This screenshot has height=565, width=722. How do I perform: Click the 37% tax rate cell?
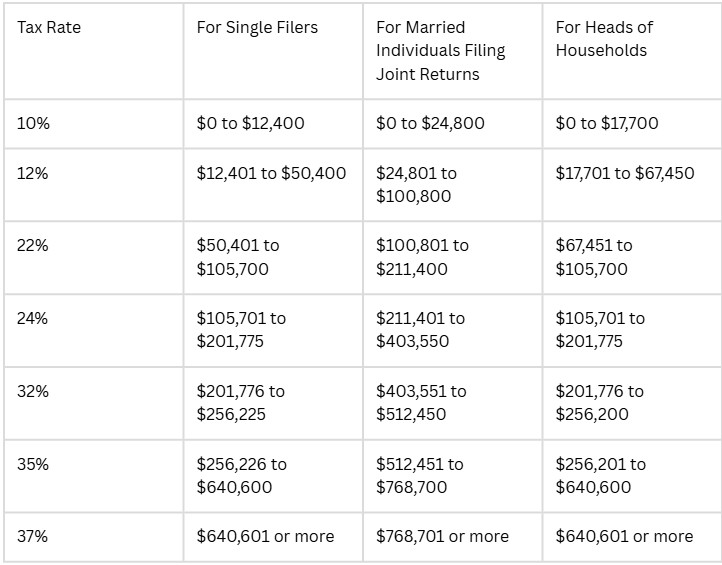click(33, 537)
